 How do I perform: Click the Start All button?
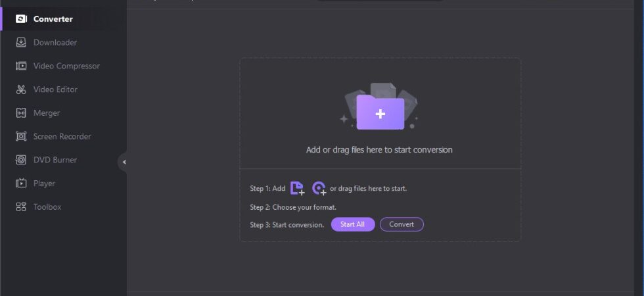[x=353, y=224]
